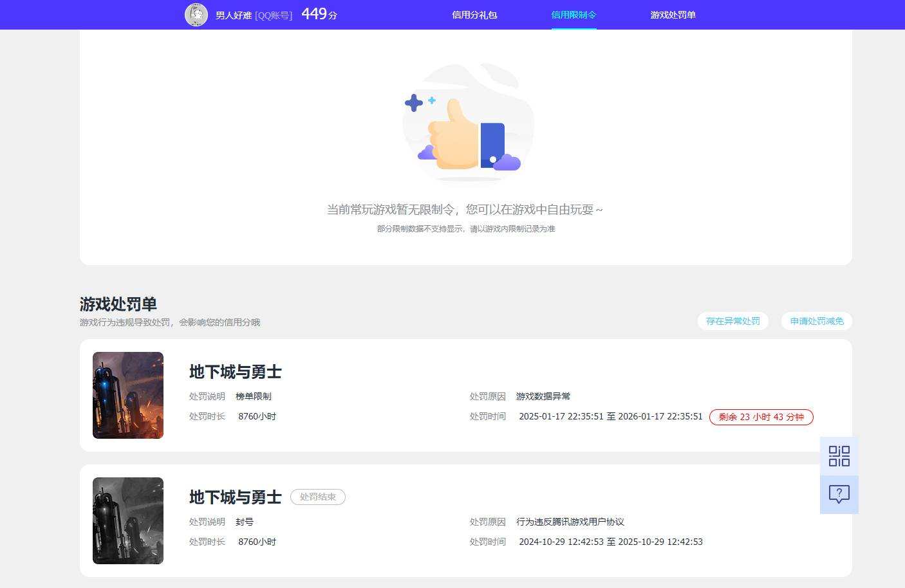Image resolution: width=905 pixels, height=588 pixels.
Task: Open the help question chat icon
Action: (x=839, y=495)
